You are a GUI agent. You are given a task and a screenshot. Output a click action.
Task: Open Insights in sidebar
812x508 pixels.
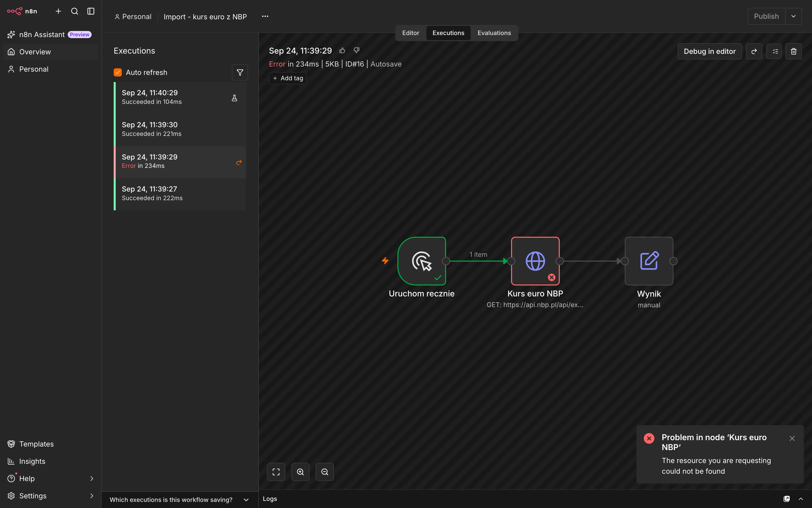tap(50, 461)
